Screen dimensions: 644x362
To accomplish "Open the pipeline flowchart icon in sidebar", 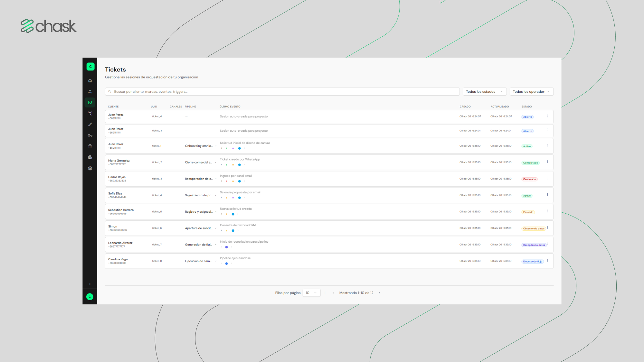I will click(x=90, y=114).
